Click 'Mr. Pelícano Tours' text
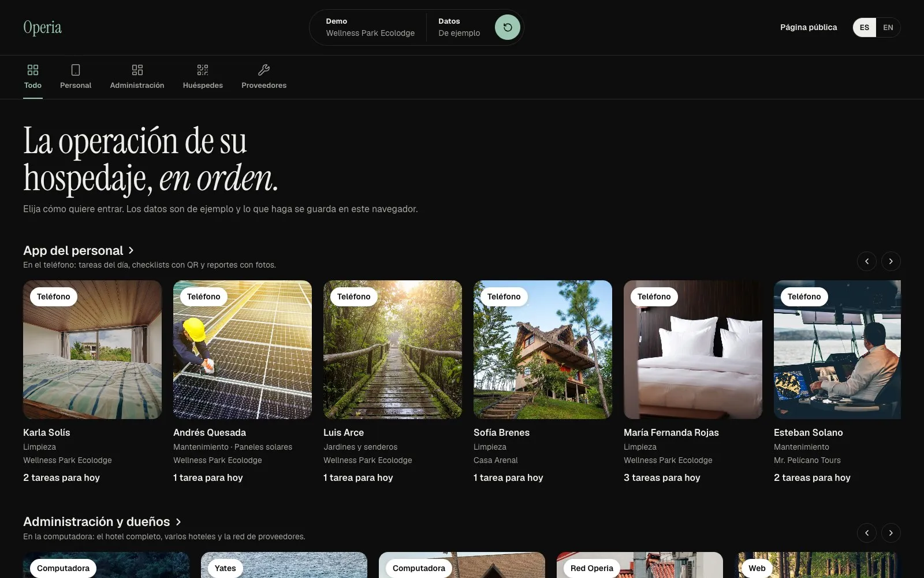 (x=807, y=460)
